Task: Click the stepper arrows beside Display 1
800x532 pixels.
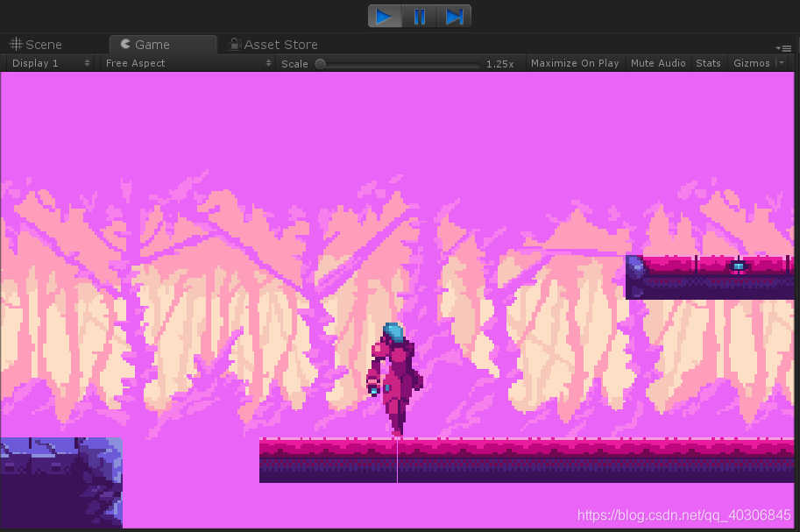Action: click(x=86, y=62)
